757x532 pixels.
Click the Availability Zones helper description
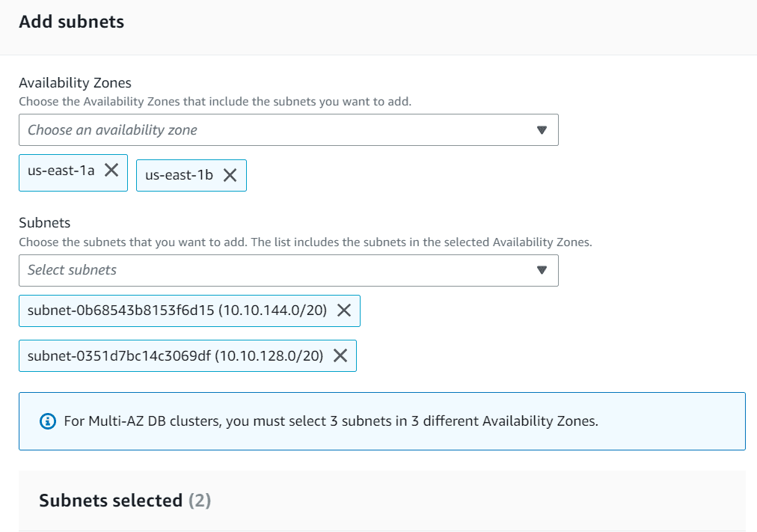point(215,102)
